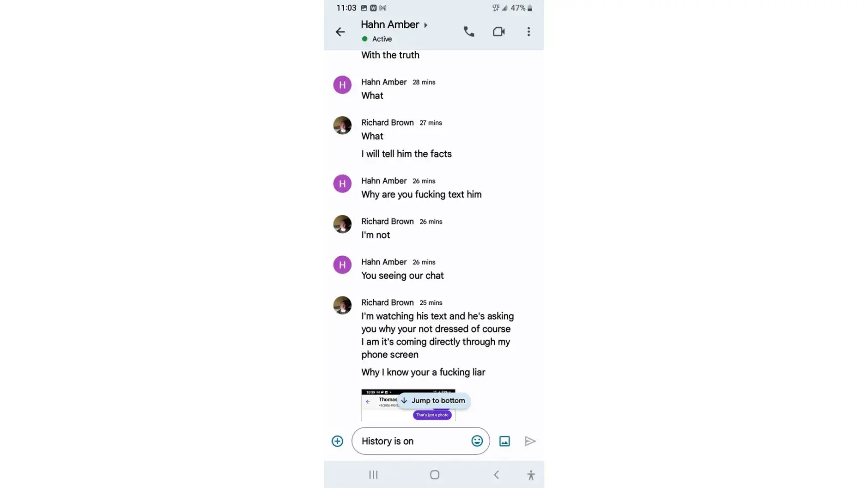Open the shared screenshot thumbnail
This screenshot has width=868, height=488.
pos(408,405)
